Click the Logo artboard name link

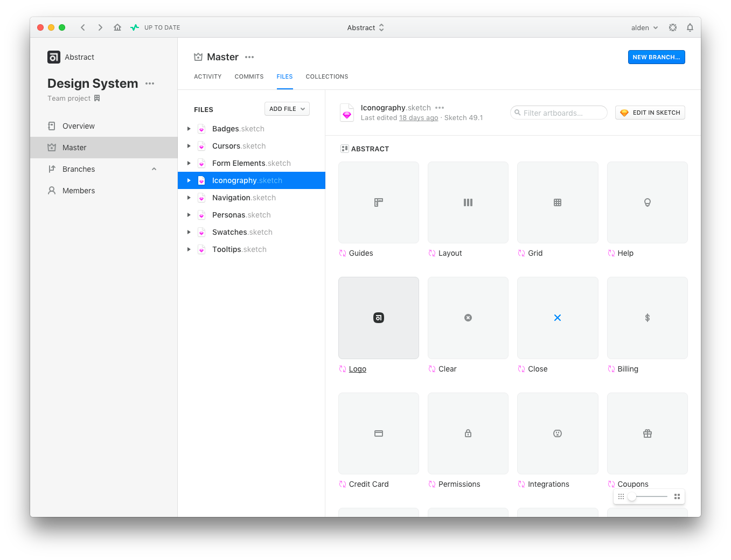[358, 369]
